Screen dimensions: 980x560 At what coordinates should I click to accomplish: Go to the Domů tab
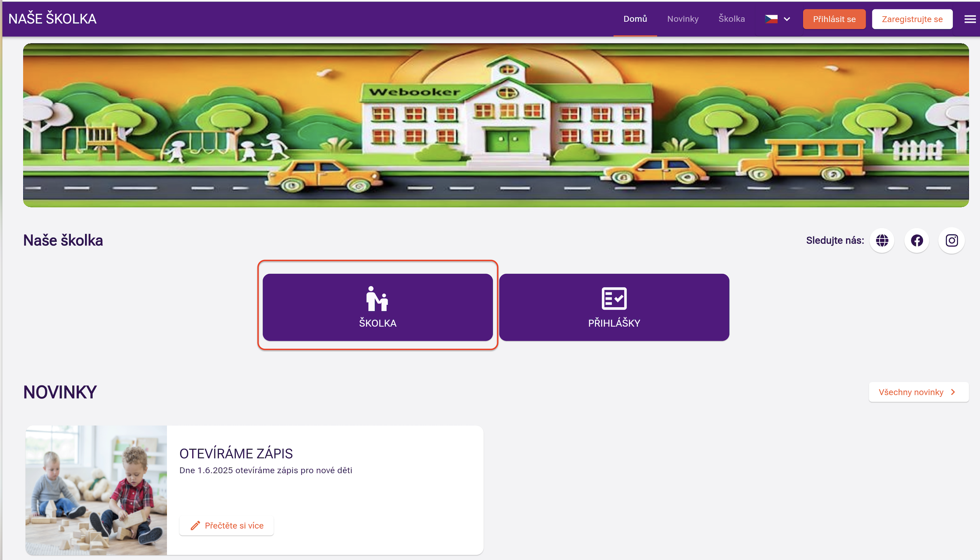coord(635,19)
